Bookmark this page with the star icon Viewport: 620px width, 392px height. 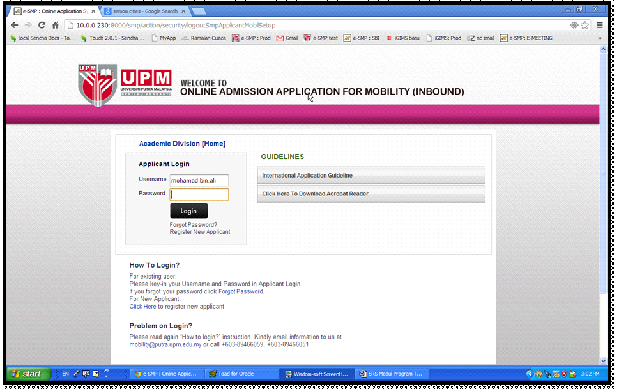point(585,25)
